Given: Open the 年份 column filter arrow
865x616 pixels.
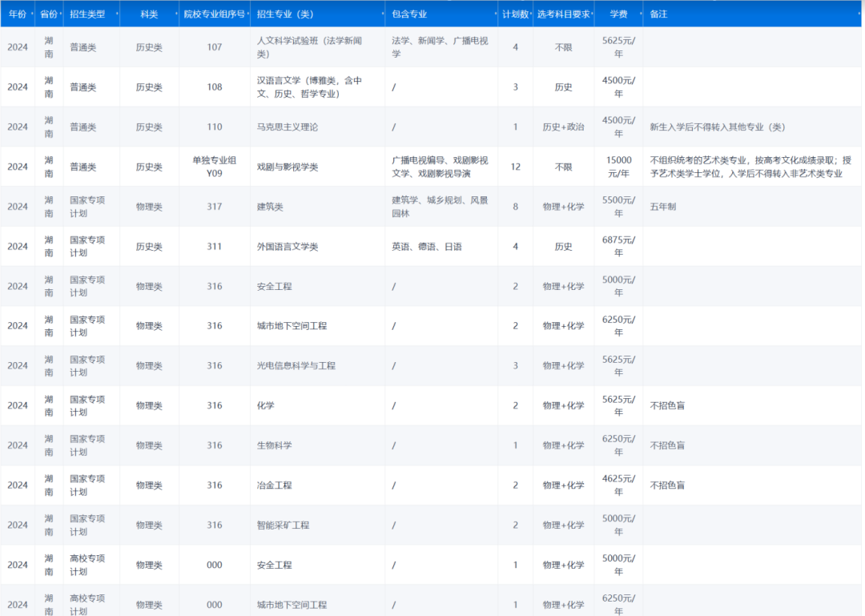Looking at the screenshot, I should coord(33,14).
